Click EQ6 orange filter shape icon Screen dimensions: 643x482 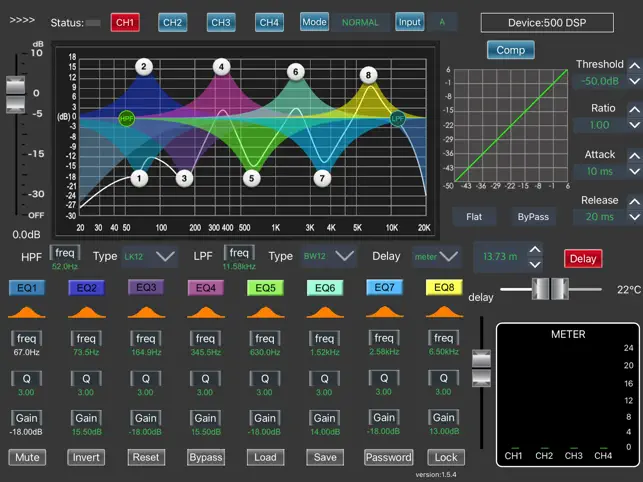(x=325, y=312)
